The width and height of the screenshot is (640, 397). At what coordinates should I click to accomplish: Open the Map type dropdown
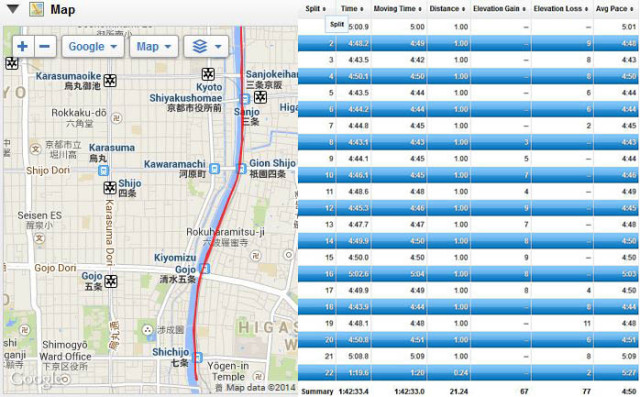click(x=154, y=47)
